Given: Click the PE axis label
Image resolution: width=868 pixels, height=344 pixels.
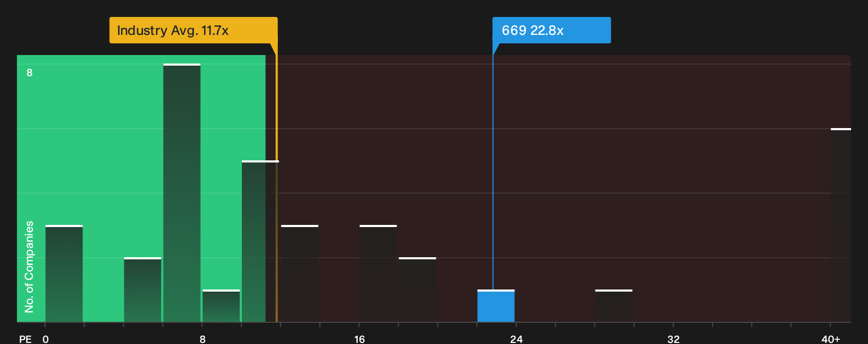Looking at the screenshot, I should click(x=25, y=339).
